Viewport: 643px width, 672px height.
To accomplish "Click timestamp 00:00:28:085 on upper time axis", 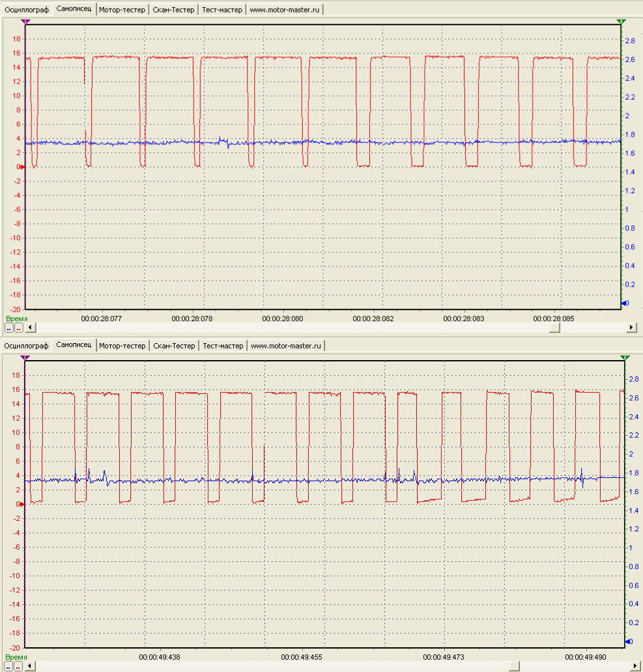I will [x=553, y=318].
